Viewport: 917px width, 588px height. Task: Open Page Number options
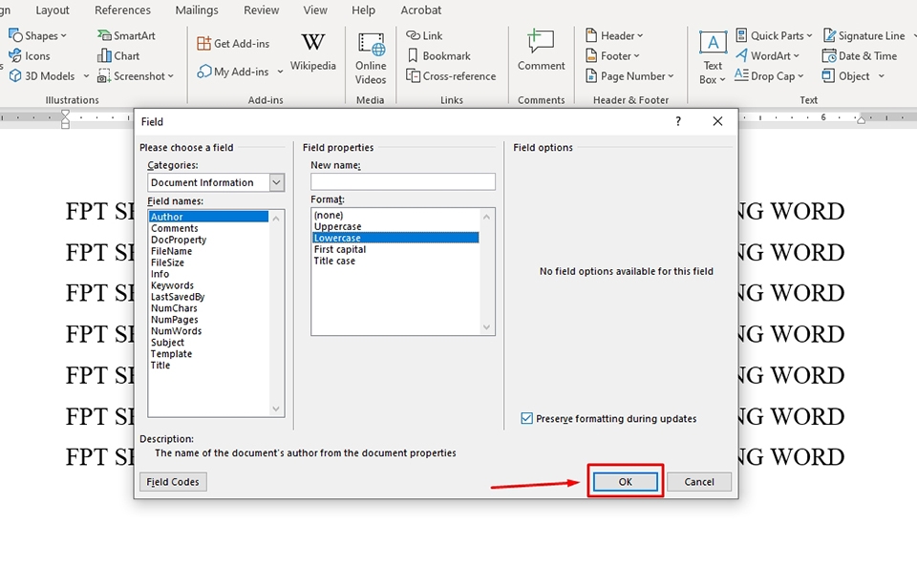629,76
